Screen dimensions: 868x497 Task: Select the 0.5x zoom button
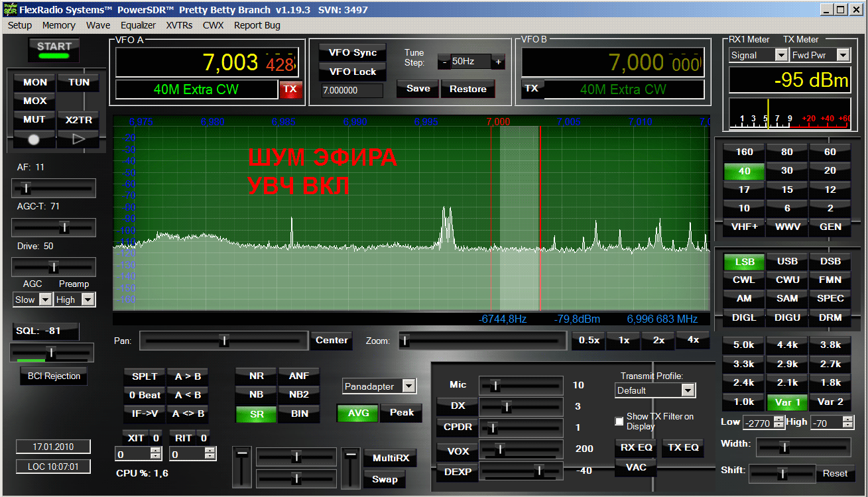coord(589,340)
